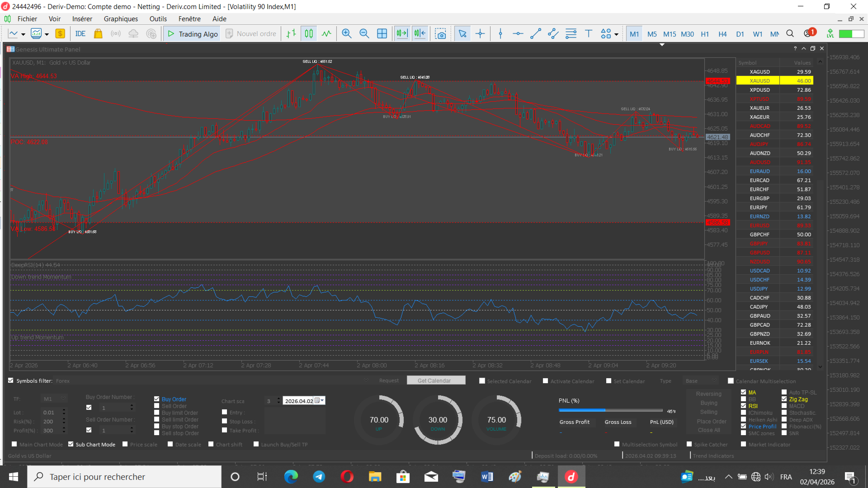The height and width of the screenshot is (488, 868).
Task: Click the Zoom In magnifier icon
Action: point(347,34)
